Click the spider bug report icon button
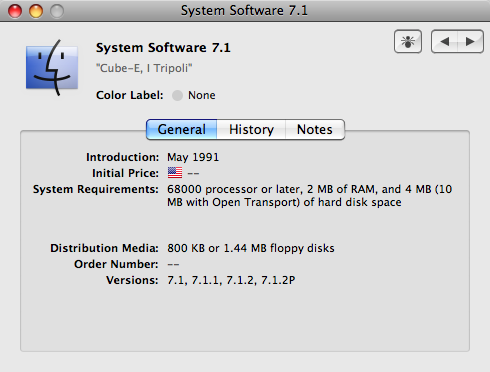 [408, 42]
